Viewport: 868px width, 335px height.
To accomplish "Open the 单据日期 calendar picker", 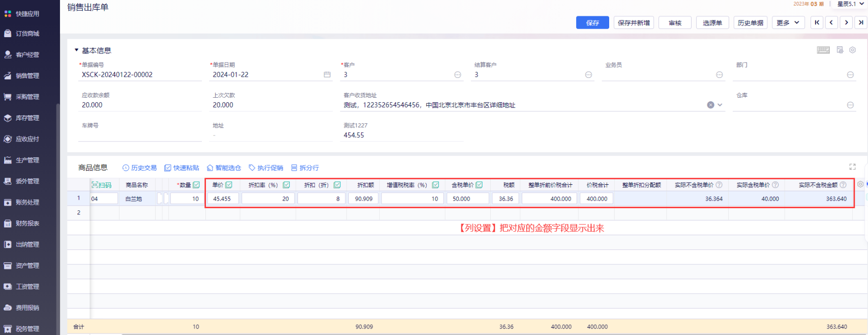I will [327, 74].
